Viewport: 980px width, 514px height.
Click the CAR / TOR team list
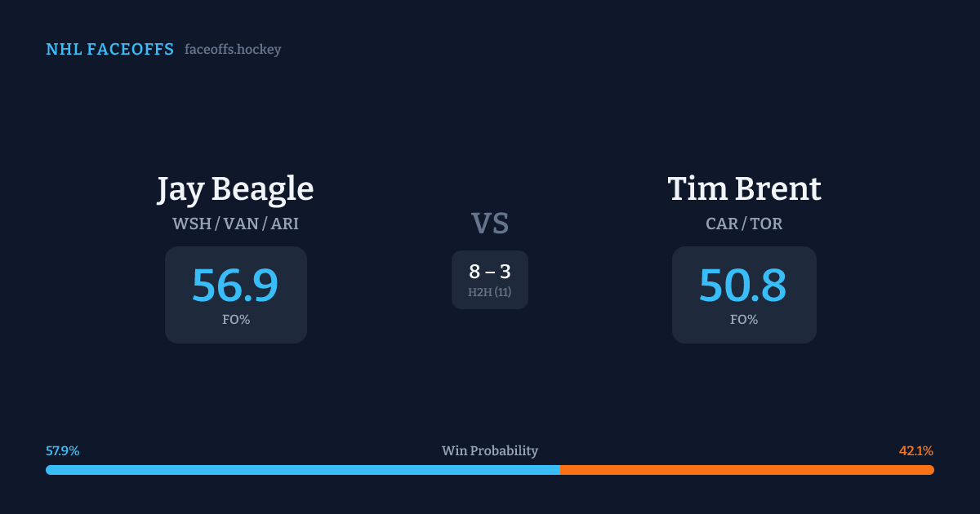click(744, 224)
